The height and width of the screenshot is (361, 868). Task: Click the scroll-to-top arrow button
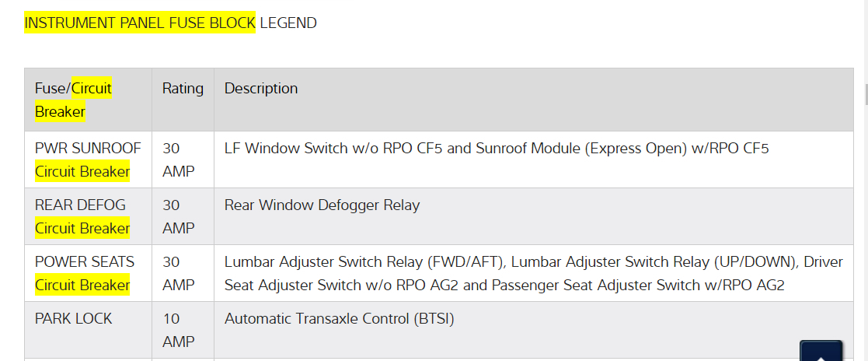click(821, 351)
